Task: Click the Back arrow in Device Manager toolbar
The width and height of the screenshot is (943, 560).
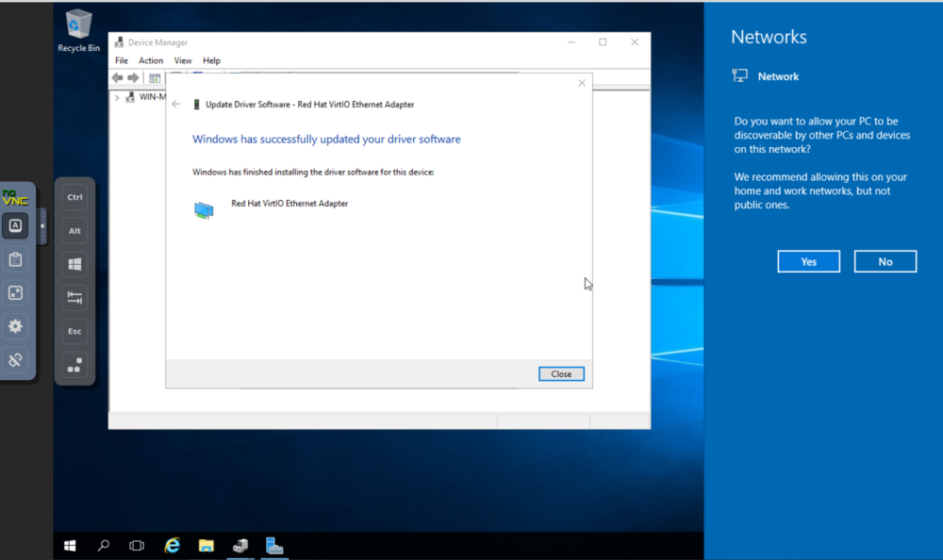Action: [x=117, y=77]
